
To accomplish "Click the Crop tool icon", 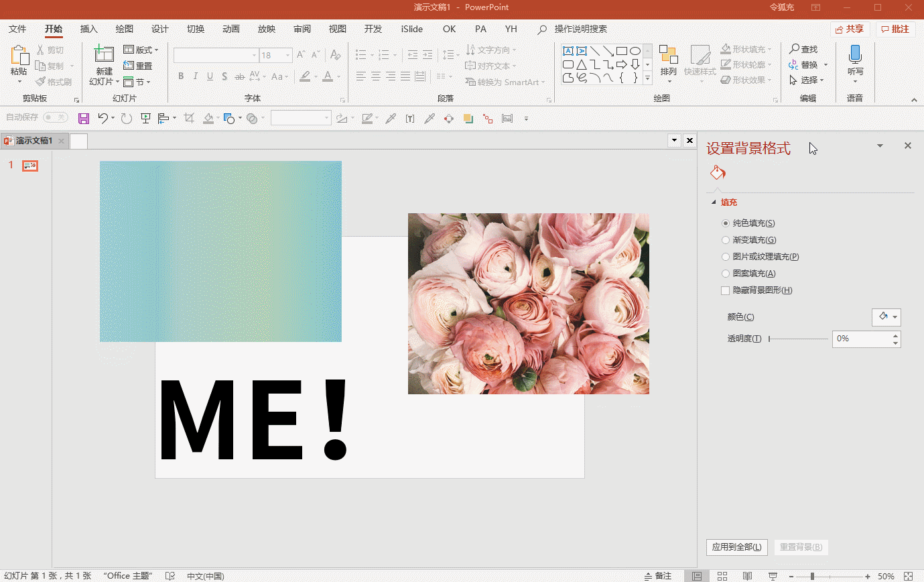I will [189, 119].
